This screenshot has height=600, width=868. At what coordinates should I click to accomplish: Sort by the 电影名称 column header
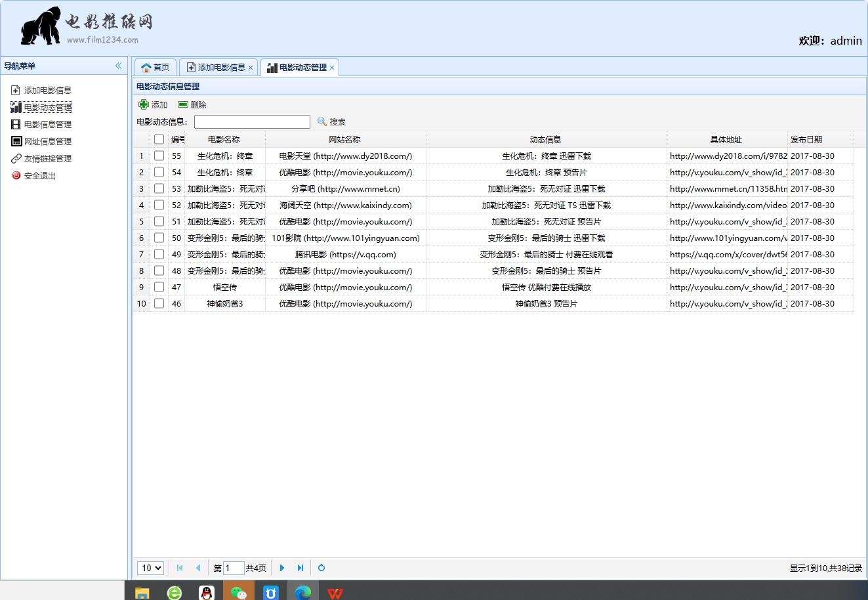click(x=224, y=140)
